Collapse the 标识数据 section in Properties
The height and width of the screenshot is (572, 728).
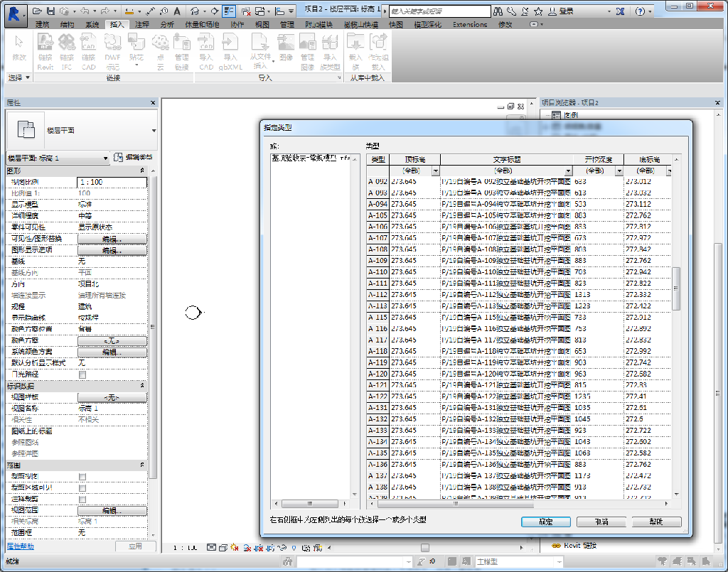point(142,386)
